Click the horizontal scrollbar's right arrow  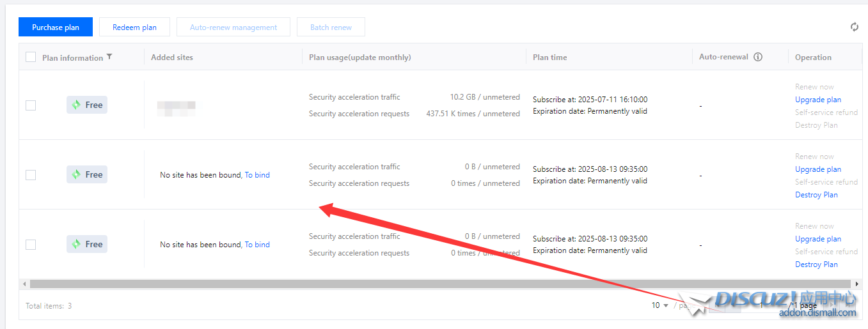[x=857, y=284]
